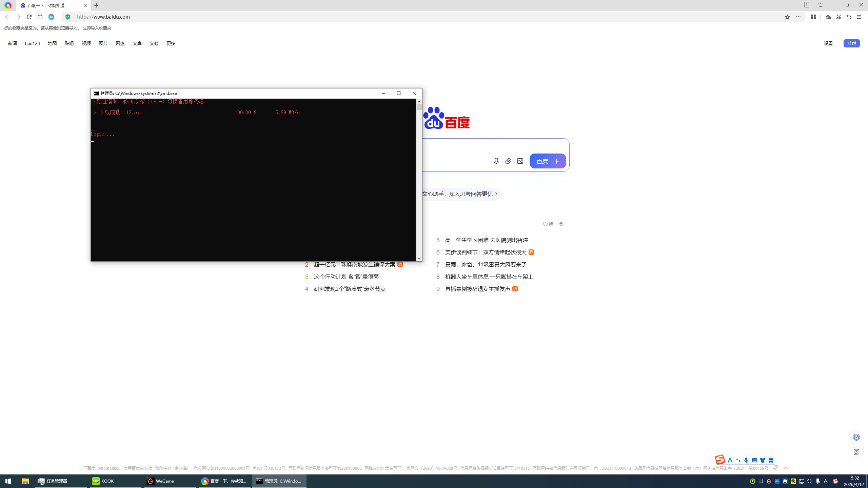The height and width of the screenshot is (488, 868).
Task: Open the browser extensions grid icon
Action: 813,17
